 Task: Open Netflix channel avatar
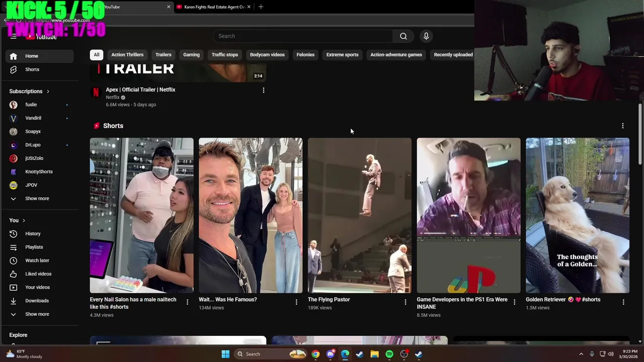[95, 92]
